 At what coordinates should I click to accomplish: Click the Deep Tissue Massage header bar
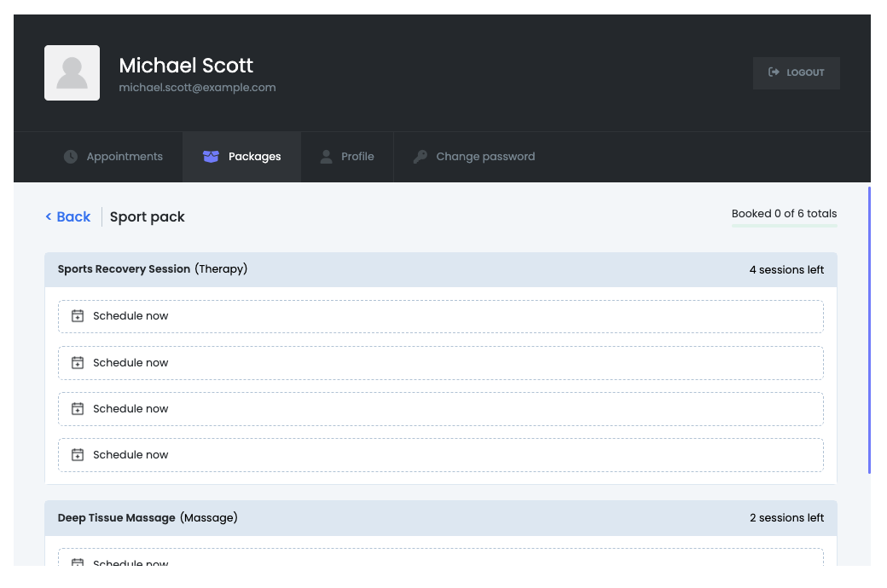point(440,518)
